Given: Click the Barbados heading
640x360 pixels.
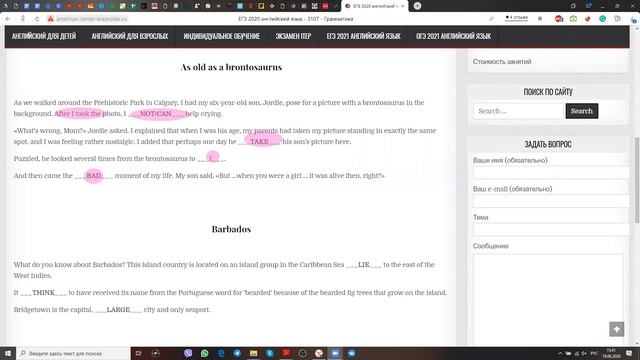Looking at the screenshot, I should coord(231,229).
